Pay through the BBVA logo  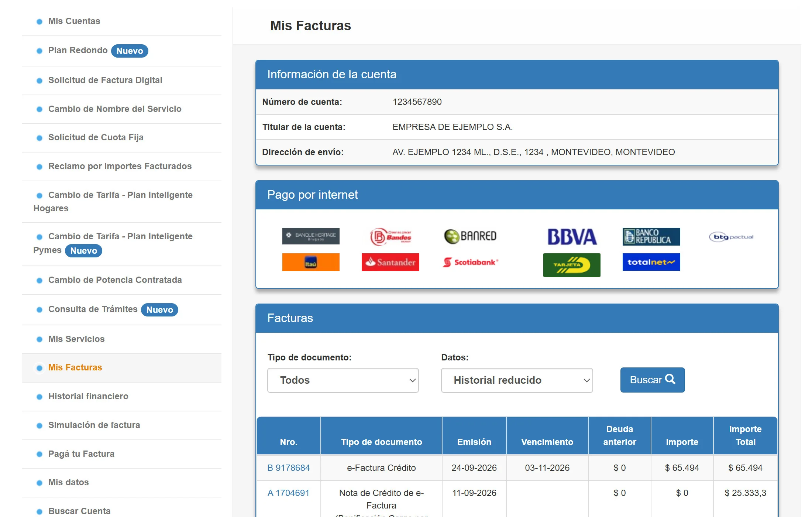572,237
